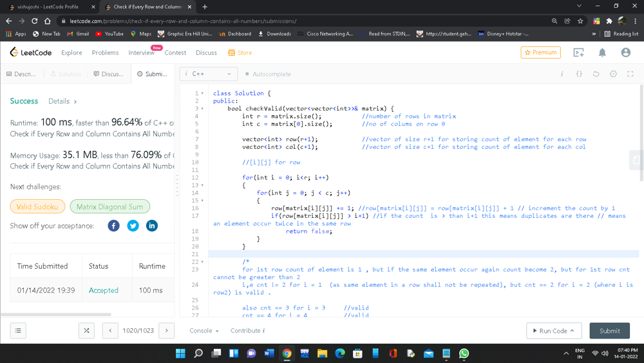
Task: Share acceptance on Facebook icon
Action: click(x=113, y=226)
